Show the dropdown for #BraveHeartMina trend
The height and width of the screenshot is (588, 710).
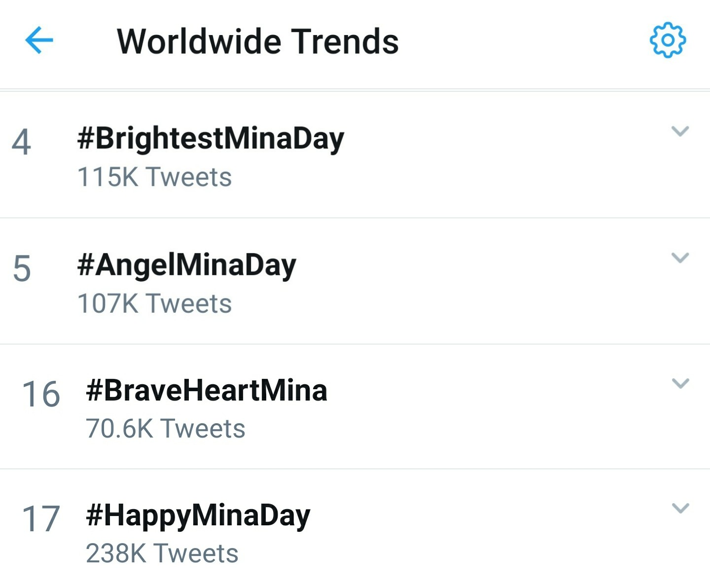680,384
